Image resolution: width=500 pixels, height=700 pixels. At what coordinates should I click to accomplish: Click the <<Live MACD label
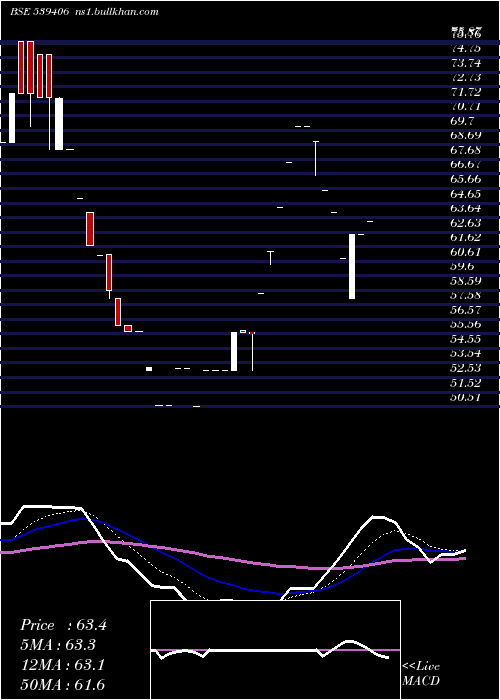point(421,674)
